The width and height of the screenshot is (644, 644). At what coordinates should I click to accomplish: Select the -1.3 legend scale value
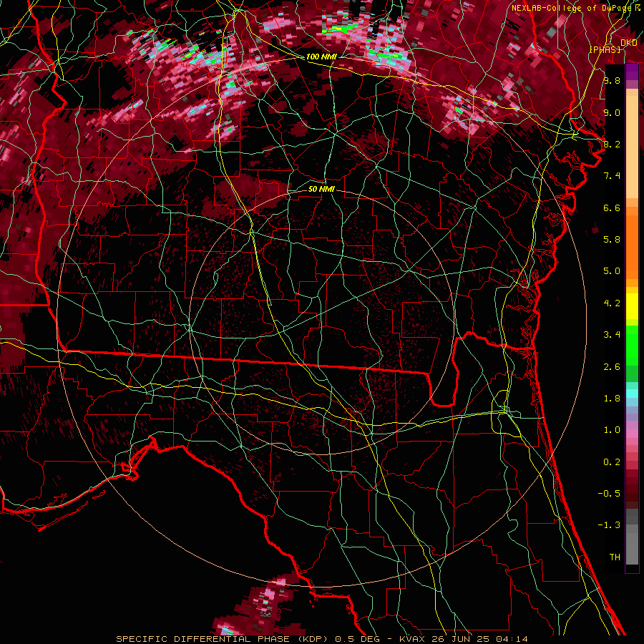tap(609, 525)
